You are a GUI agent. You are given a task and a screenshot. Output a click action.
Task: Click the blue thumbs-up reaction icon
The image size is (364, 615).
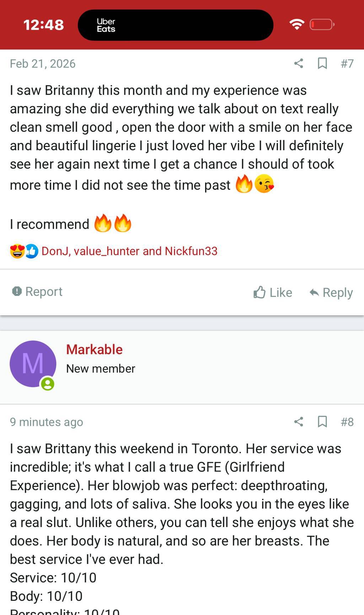click(x=32, y=251)
